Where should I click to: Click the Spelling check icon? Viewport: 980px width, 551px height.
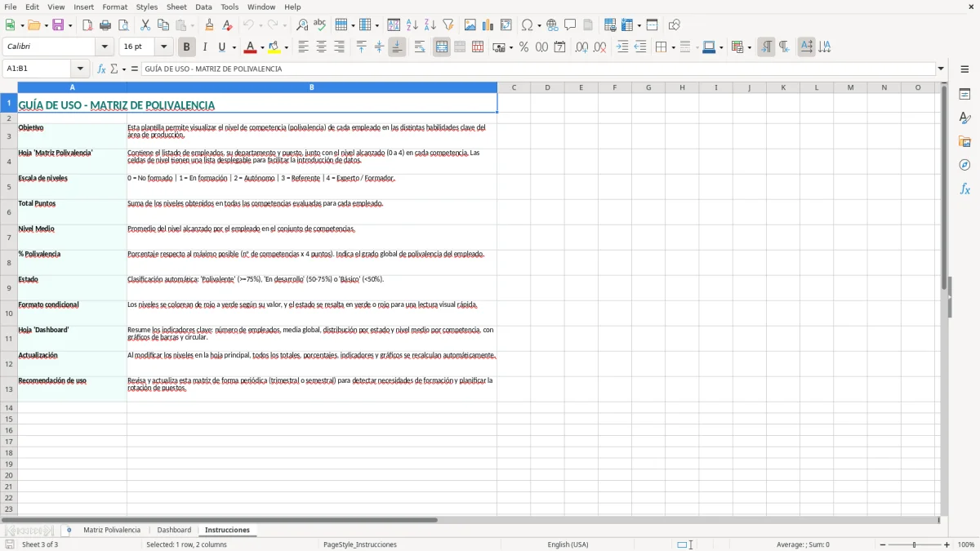tap(319, 25)
